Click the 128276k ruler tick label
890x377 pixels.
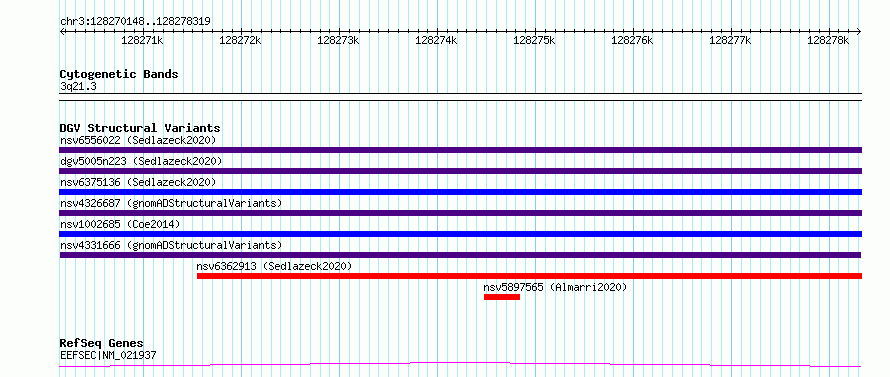coord(632,40)
